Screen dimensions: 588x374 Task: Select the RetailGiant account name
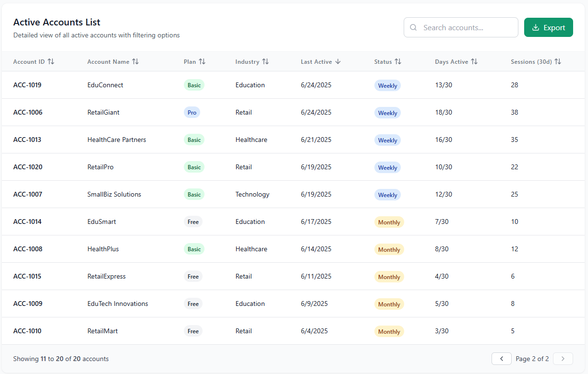point(103,112)
